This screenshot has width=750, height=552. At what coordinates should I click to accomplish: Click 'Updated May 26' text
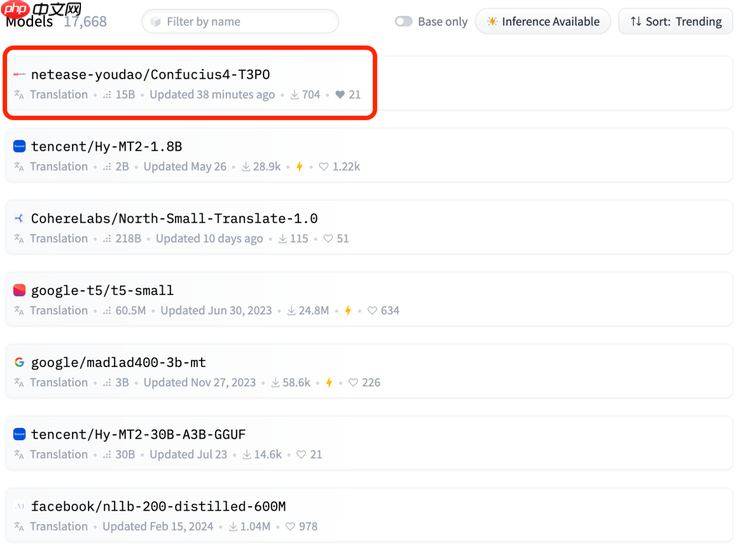pyautogui.click(x=185, y=166)
